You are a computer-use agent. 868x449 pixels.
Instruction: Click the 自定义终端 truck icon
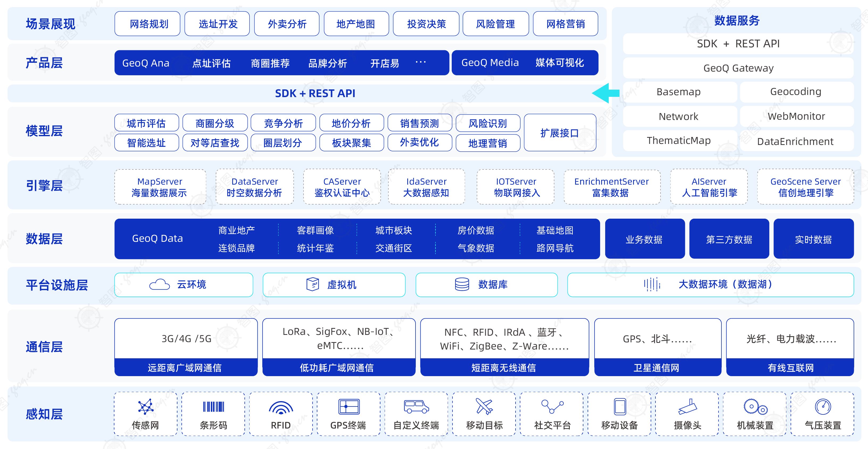click(x=416, y=407)
